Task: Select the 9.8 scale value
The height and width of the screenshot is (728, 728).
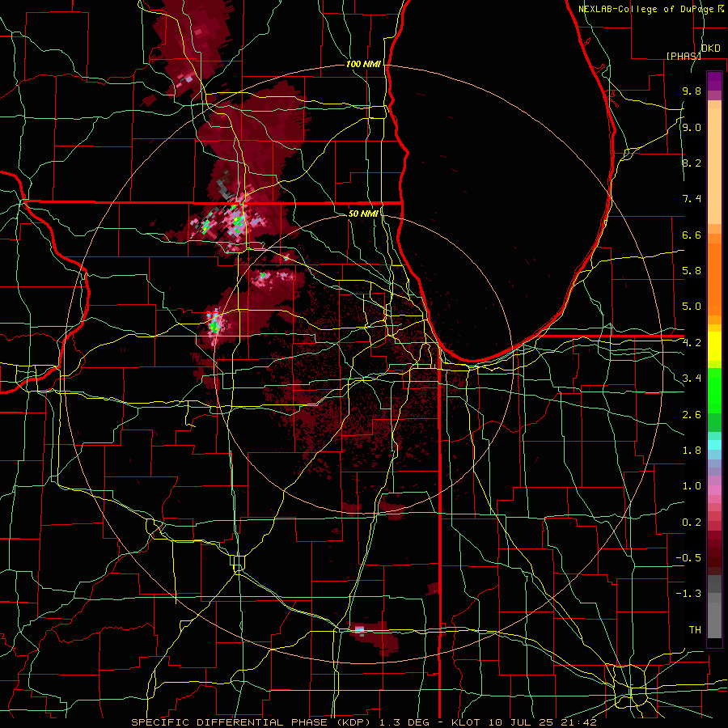Action: pyautogui.click(x=692, y=91)
